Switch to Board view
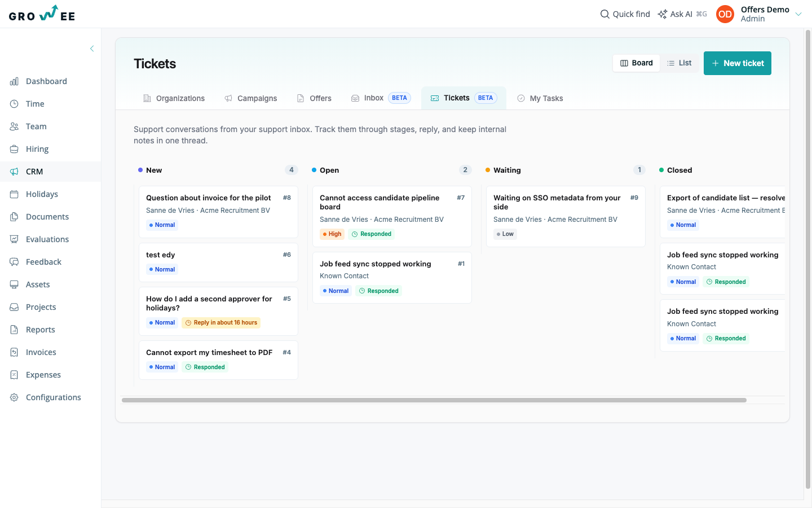Screen dimensions: 812x508 point(637,63)
